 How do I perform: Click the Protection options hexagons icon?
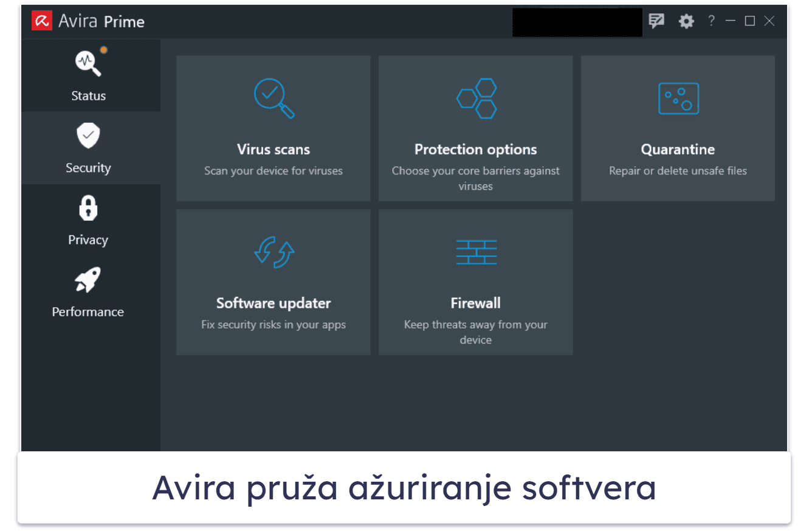coord(477,99)
